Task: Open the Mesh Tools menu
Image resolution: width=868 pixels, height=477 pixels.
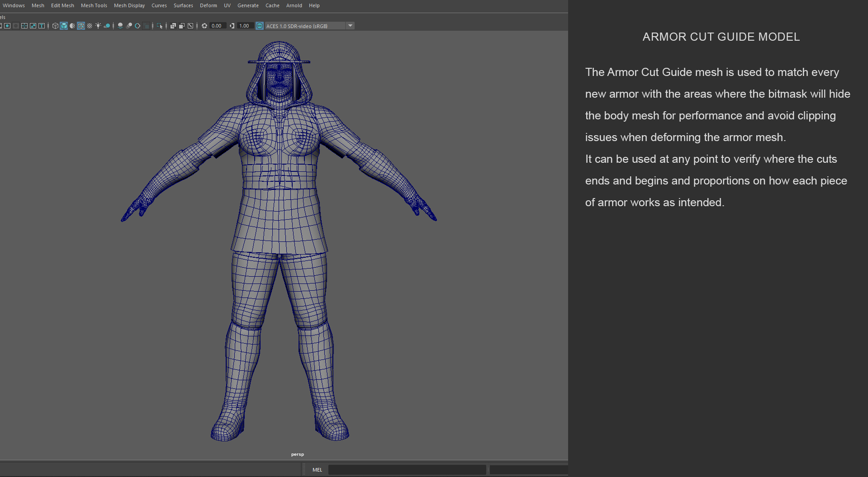Action: (94, 5)
